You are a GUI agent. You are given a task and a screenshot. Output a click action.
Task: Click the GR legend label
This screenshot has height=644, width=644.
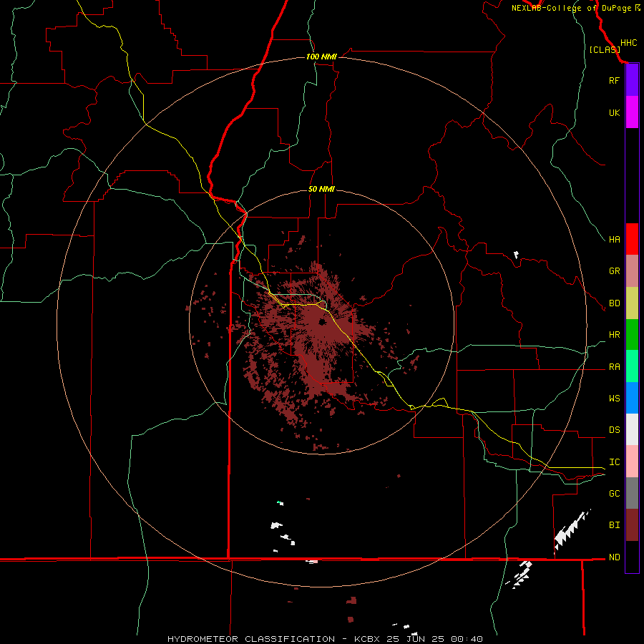pos(614,271)
